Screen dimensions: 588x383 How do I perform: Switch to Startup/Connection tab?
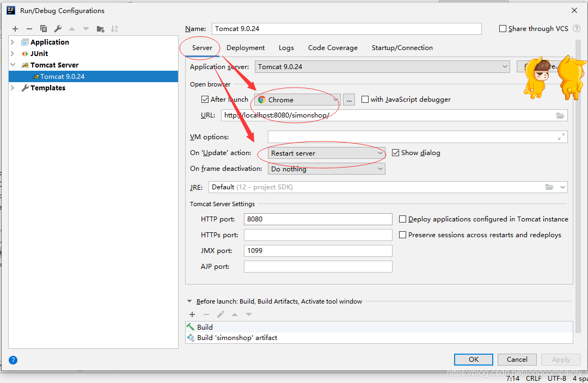pos(402,47)
